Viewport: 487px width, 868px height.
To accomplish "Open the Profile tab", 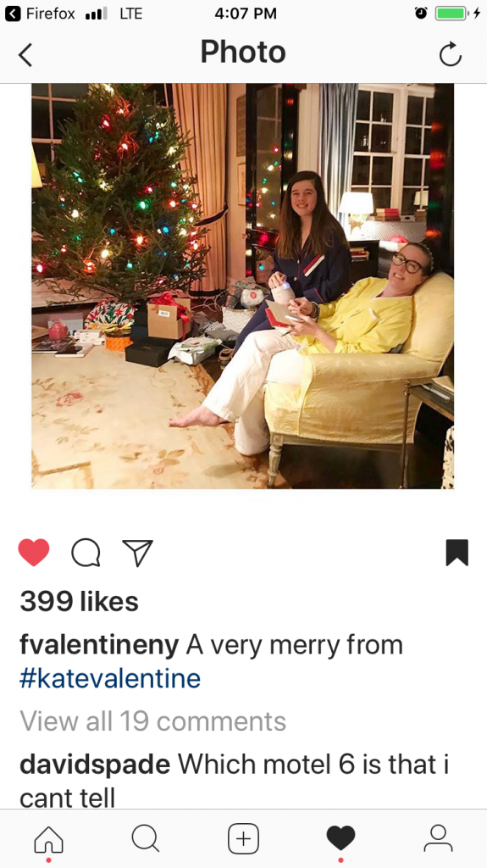I will point(438,838).
